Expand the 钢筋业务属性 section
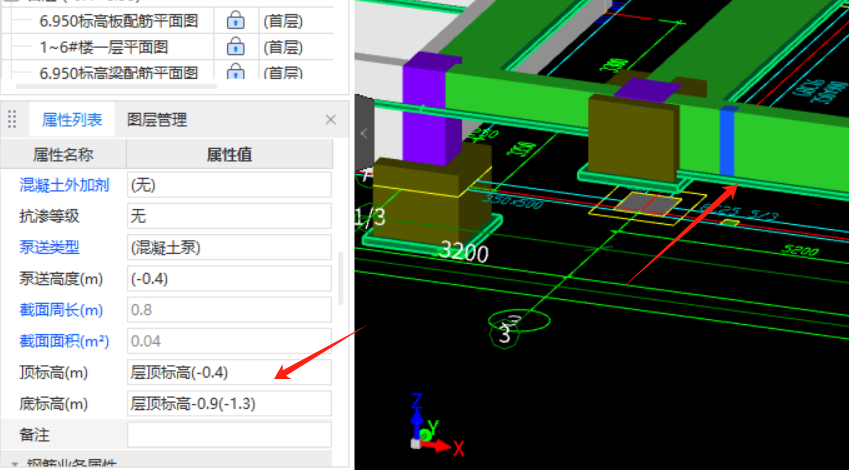Viewport: 849px width, 470px height. click(x=15, y=465)
